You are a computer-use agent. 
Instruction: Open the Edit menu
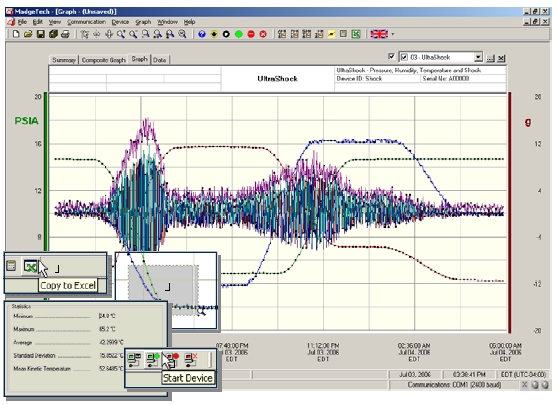tap(38, 22)
